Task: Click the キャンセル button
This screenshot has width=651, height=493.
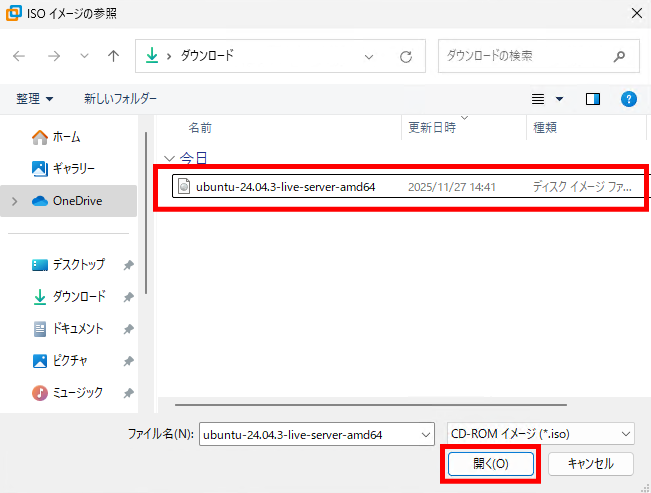Action: pyautogui.click(x=589, y=464)
